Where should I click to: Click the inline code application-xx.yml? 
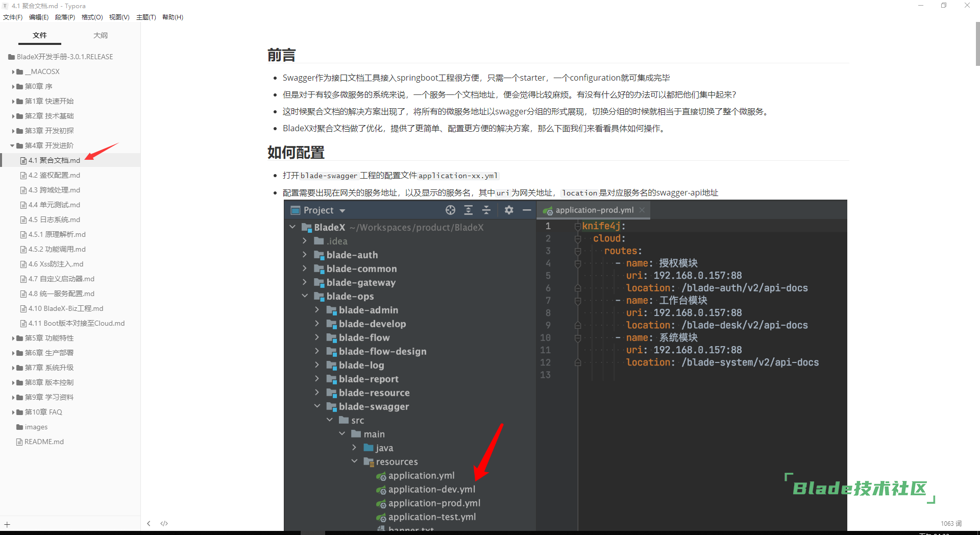tap(458, 176)
